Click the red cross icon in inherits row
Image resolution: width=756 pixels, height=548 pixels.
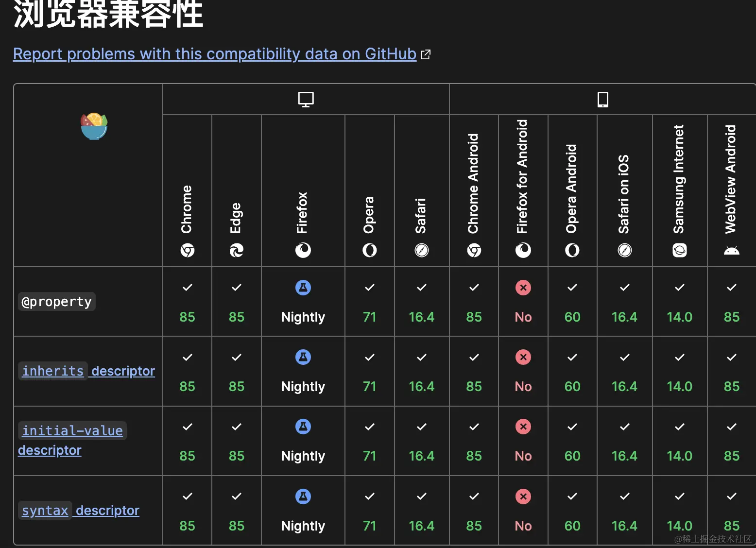(x=523, y=357)
